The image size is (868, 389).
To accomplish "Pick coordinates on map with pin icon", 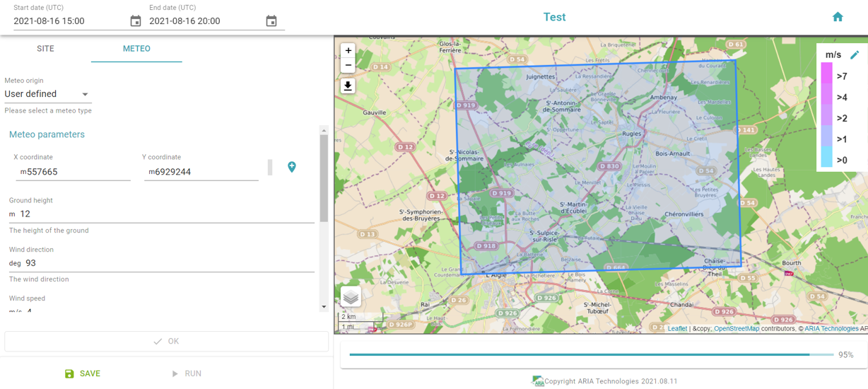I will (x=292, y=167).
